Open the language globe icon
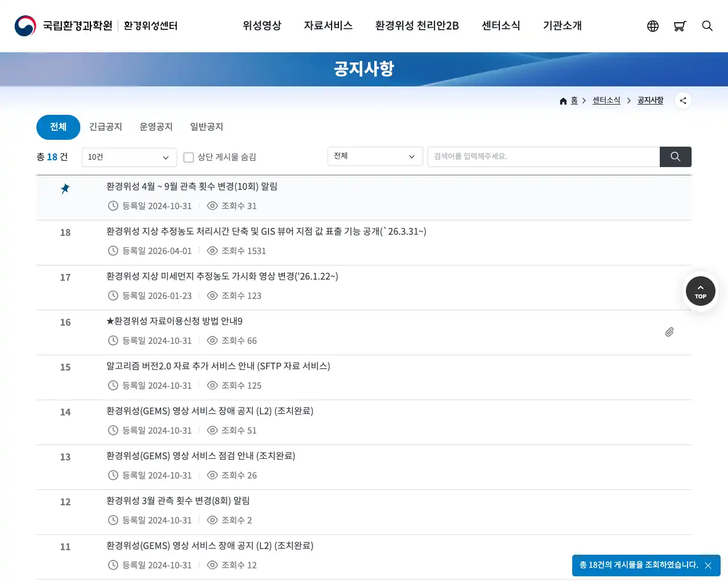 pos(653,26)
